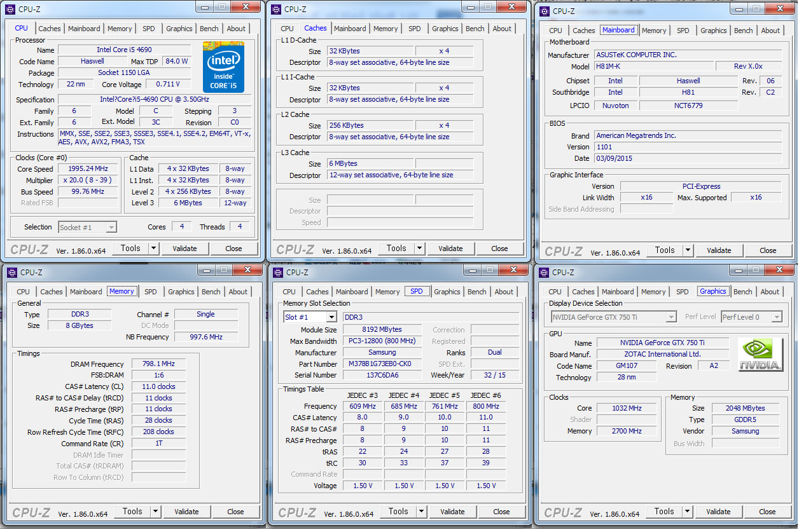The width and height of the screenshot is (799, 532).
Task: Open Tools dropdown arrow in SPD tab window
Action: coord(421,512)
